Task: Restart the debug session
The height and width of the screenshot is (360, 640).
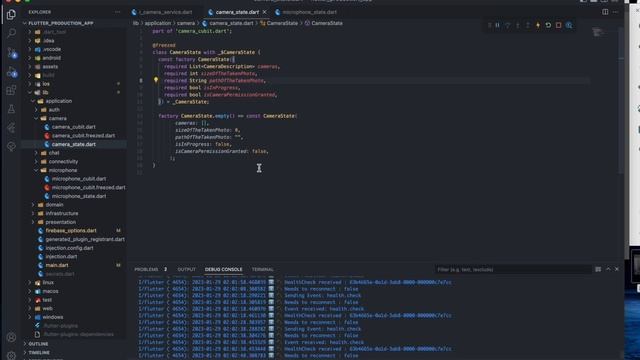Action: click(548, 25)
